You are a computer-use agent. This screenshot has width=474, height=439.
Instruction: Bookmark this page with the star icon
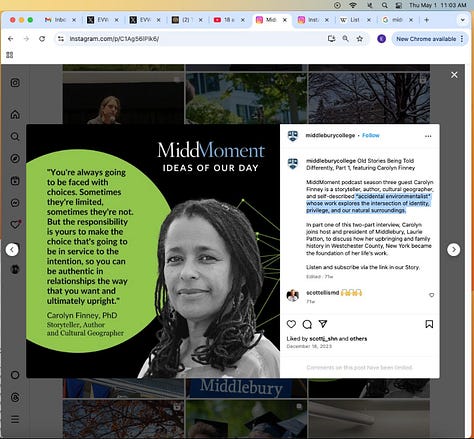360,39
